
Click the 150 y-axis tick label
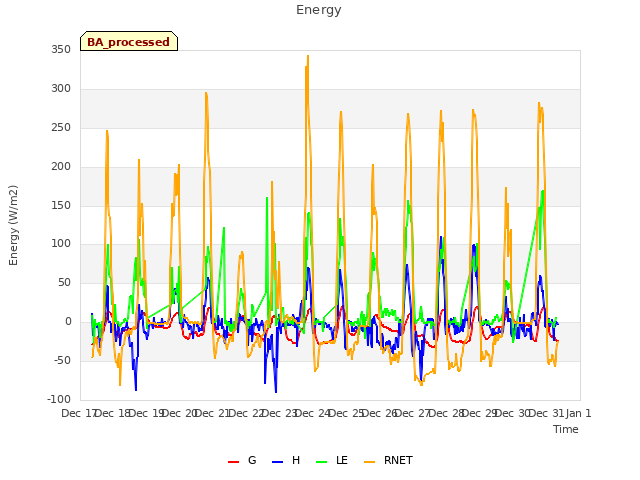[x=61, y=205]
